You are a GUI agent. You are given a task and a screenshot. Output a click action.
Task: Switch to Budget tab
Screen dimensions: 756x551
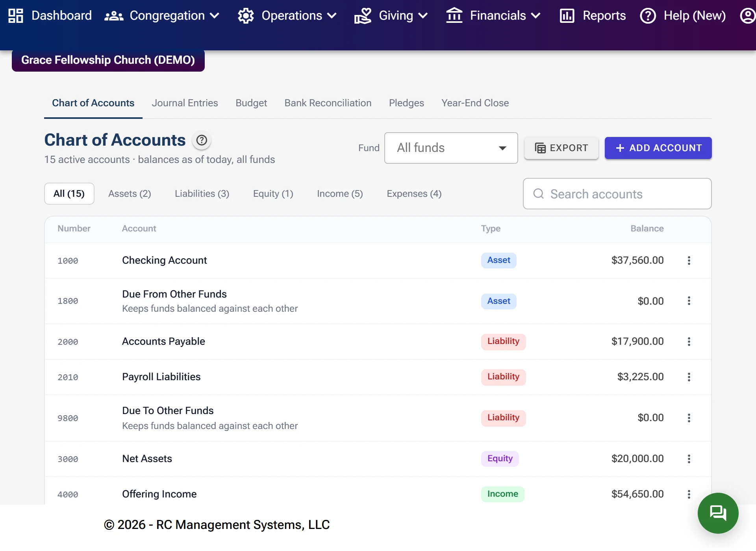pyautogui.click(x=251, y=103)
